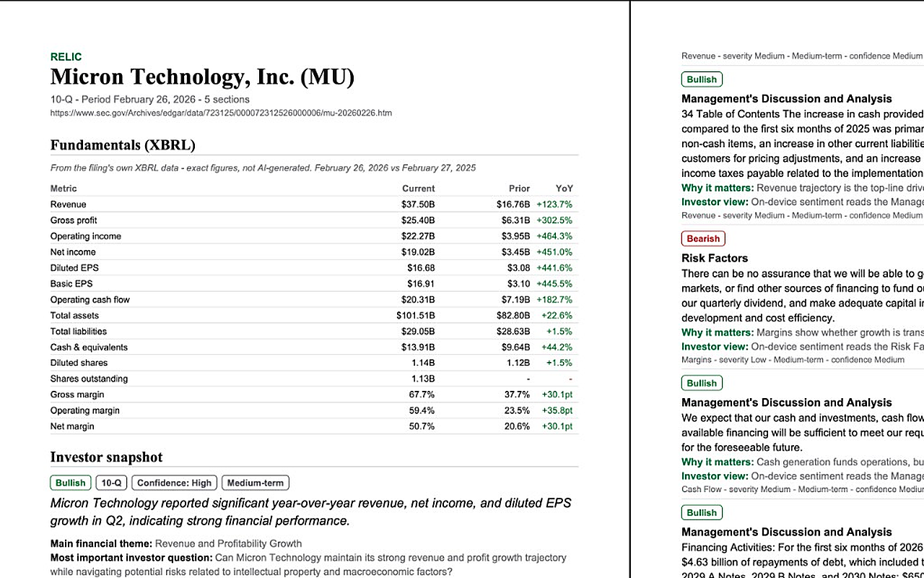Click the Bullish badge above the cash sufficiency note
This screenshot has width=924, height=578.
click(x=702, y=383)
